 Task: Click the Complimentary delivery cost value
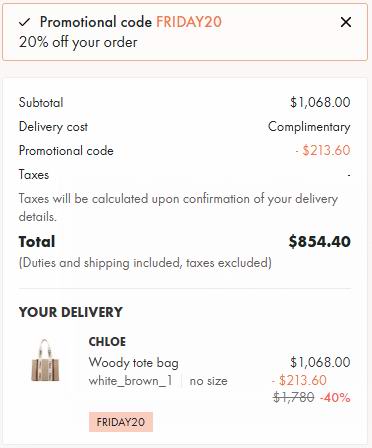(309, 127)
